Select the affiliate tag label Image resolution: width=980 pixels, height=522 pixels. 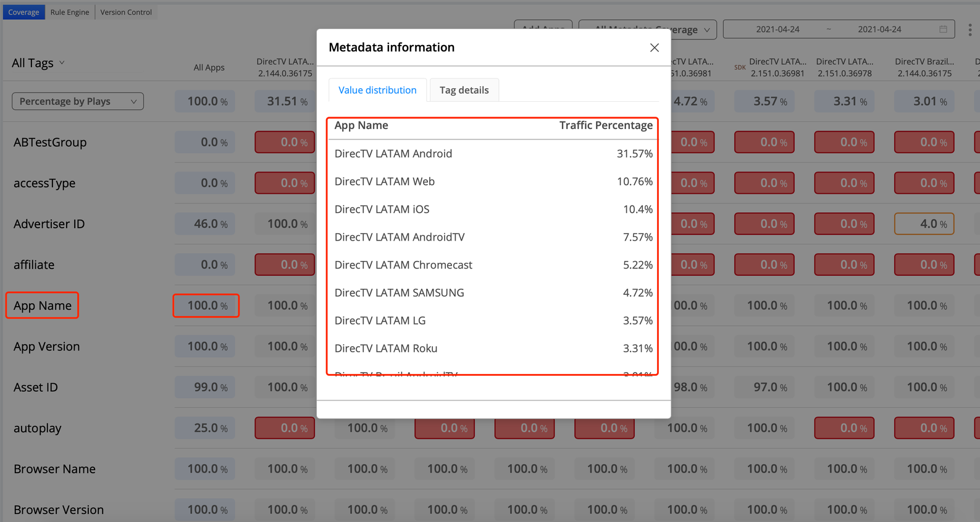coord(34,265)
